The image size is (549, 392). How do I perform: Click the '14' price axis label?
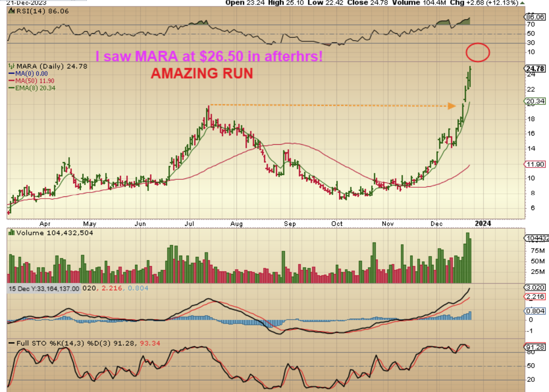coord(531,148)
